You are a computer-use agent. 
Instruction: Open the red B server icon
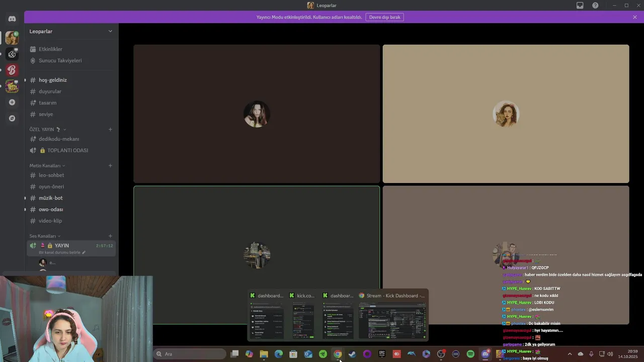[12, 70]
